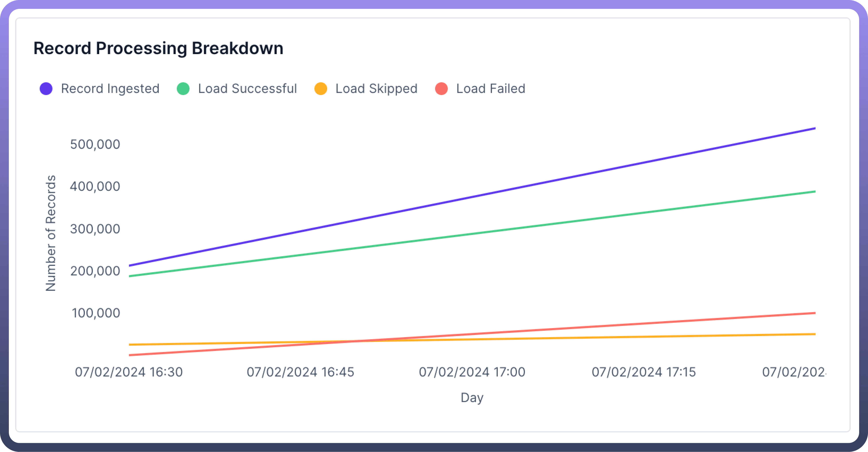868x452 pixels.
Task: Click the 100,000 y-axis tick label
Action: tap(96, 313)
